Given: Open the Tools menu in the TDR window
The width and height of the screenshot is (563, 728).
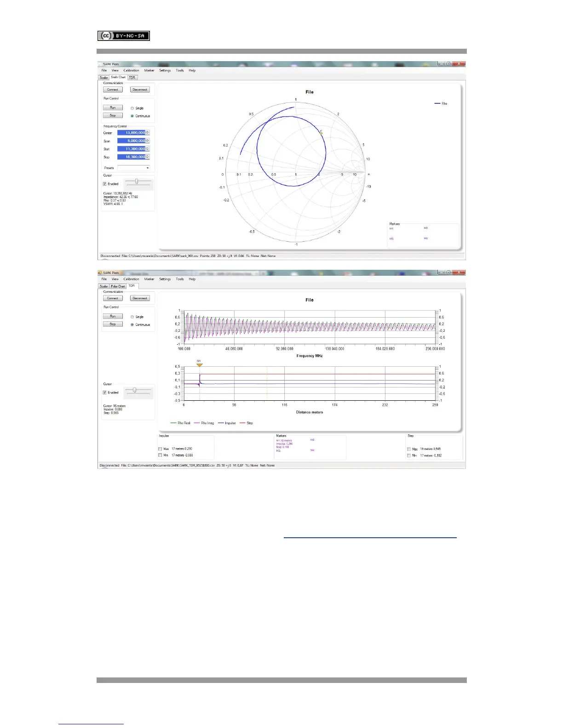Looking at the screenshot, I should (179, 279).
